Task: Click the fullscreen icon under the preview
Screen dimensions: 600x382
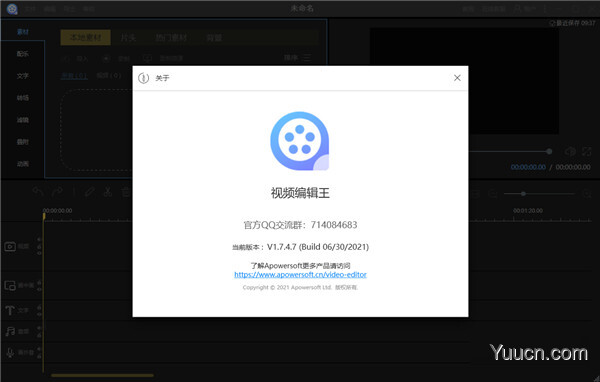Action: click(587, 152)
